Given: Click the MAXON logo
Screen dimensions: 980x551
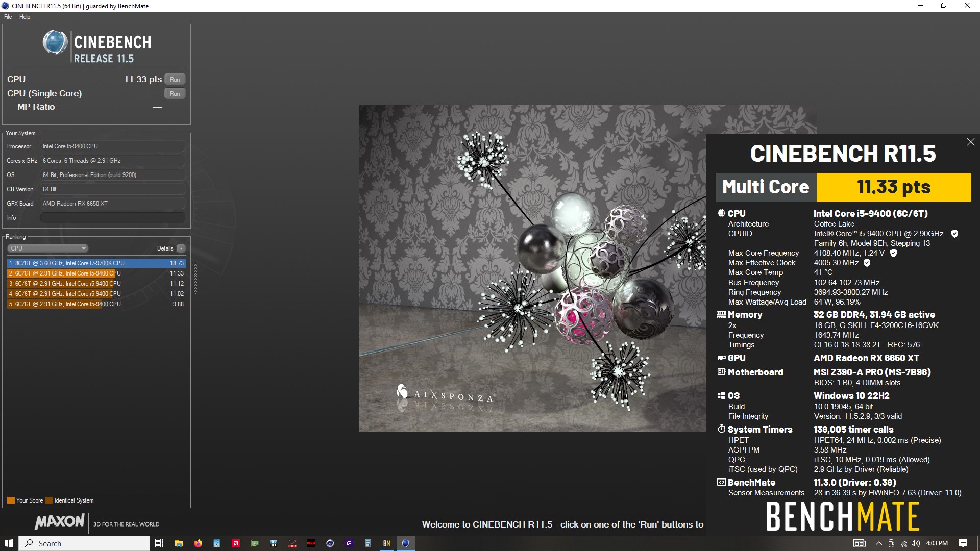Looking at the screenshot, I should (x=60, y=521).
